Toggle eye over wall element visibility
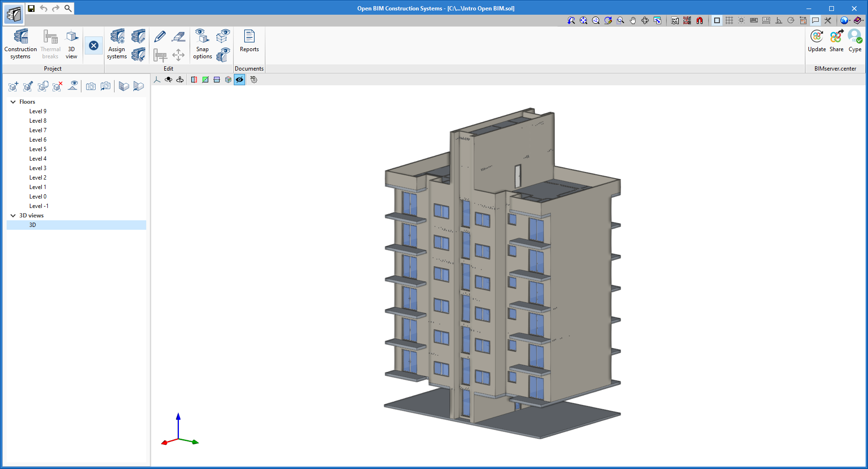868x469 pixels. point(223,55)
